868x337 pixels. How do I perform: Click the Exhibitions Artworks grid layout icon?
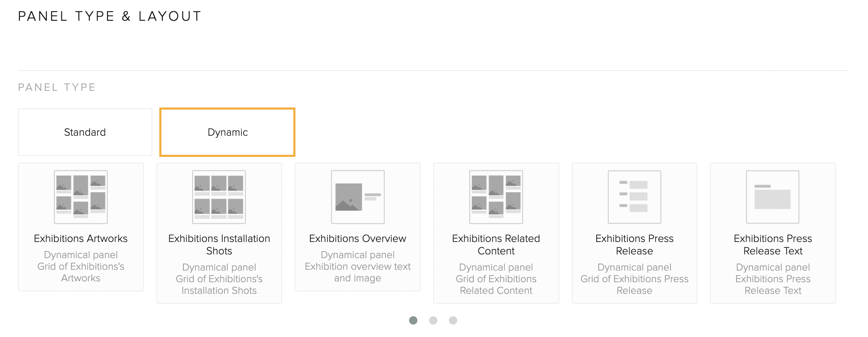tap(81, 197)
